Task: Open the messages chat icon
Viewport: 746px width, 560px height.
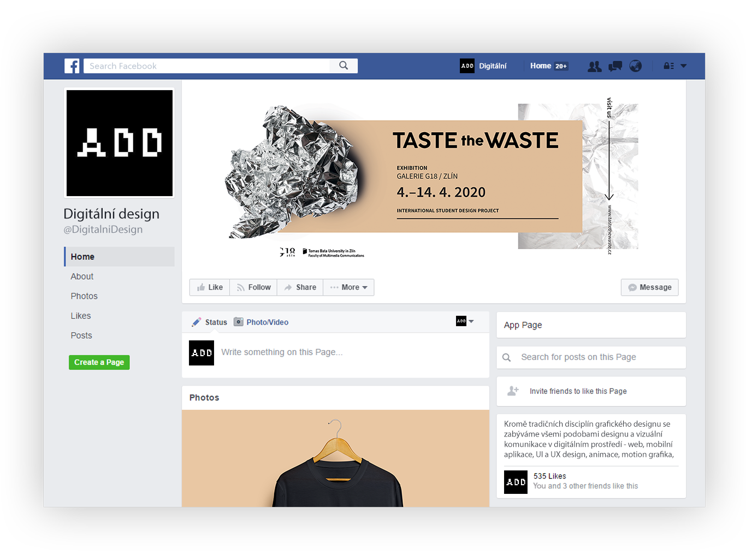Action: 615,66
